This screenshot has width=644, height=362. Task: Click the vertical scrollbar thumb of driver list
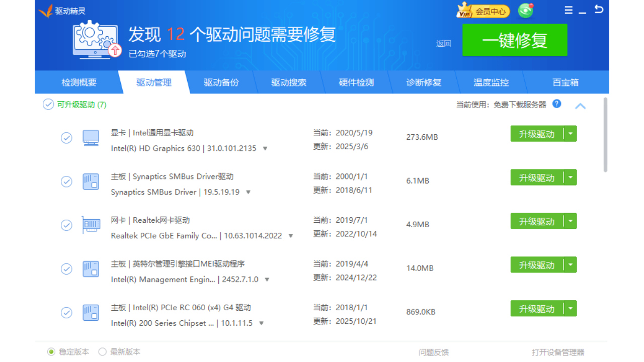tap(605, 135)
